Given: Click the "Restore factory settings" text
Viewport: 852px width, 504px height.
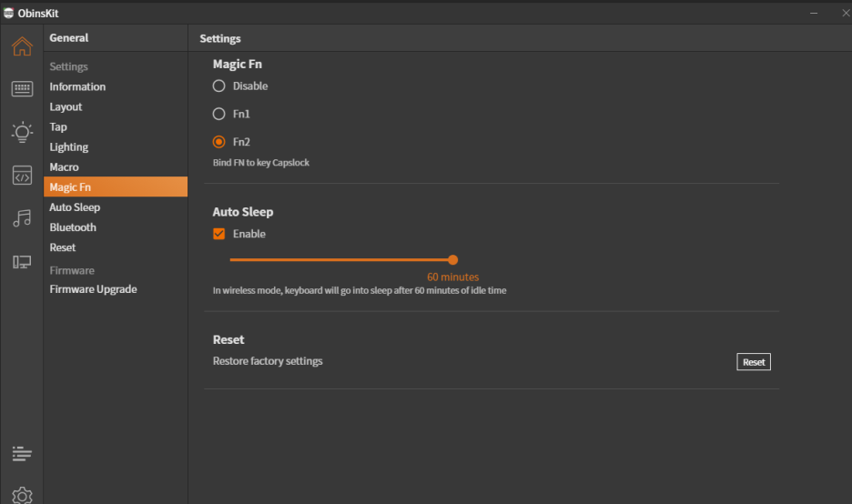Looking at the screenshot, I should pyautogui.click(x=268, y=361).
